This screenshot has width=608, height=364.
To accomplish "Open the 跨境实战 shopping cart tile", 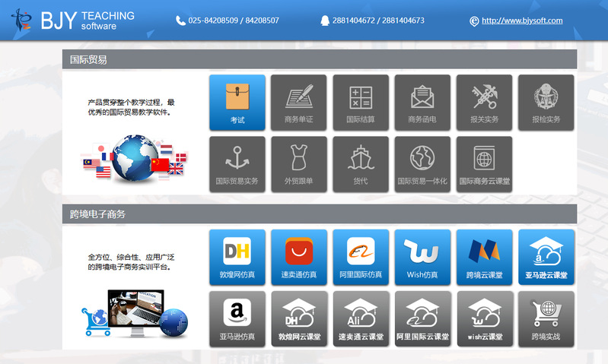I will point(546,318).
